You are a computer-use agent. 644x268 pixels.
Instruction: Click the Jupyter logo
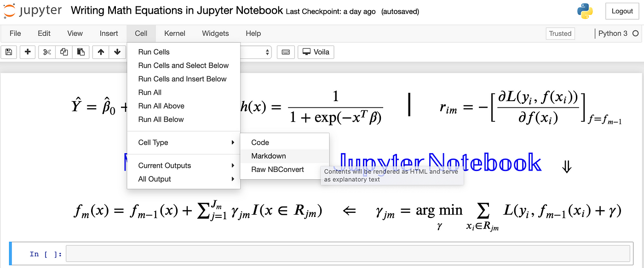tap(32, 11)
